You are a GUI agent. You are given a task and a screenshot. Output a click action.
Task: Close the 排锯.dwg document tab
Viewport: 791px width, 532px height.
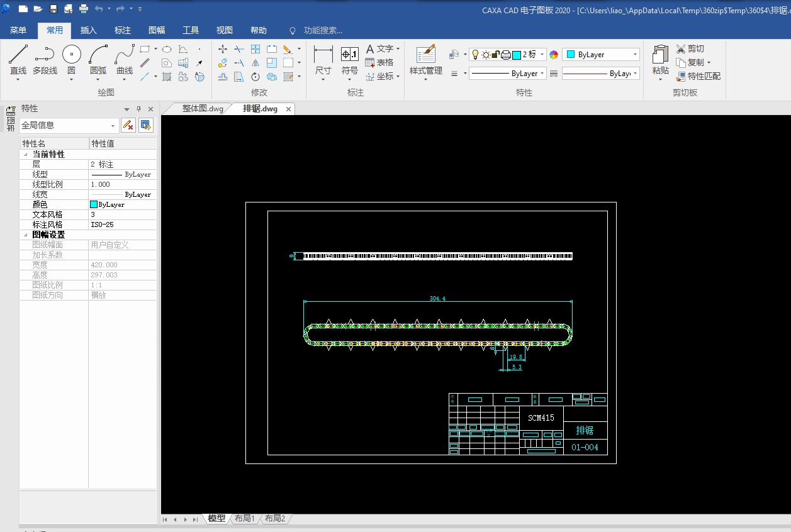tap(288, 109)
